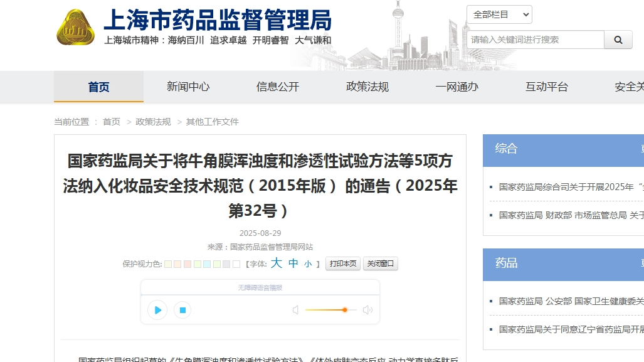Select the pink eye-protection color swatch
This screenshot has width=644, height=362.
[x=187, y=264]
